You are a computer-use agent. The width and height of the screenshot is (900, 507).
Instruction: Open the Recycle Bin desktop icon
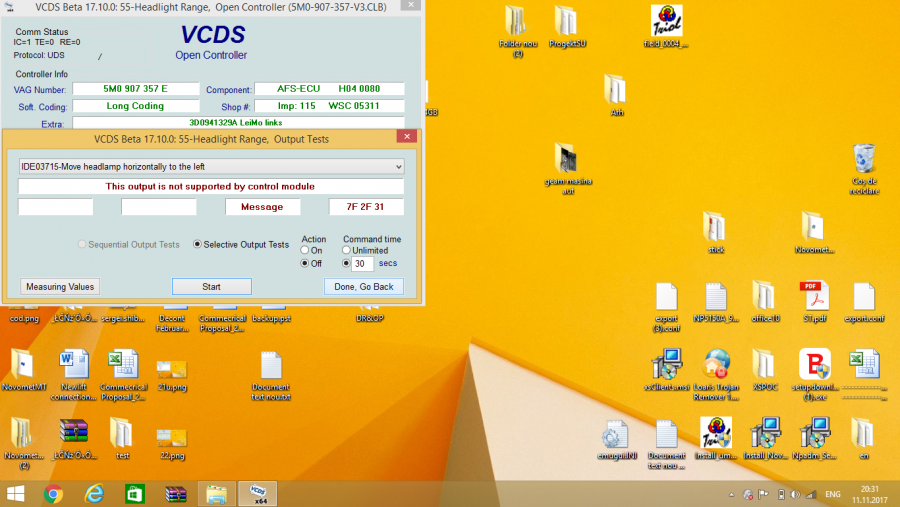(x=864, y=160)
